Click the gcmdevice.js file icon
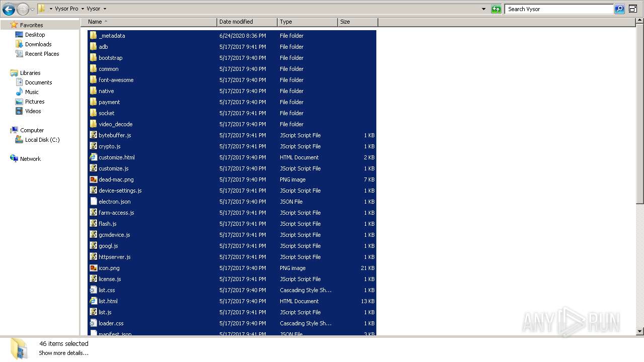Screen dimensions: 644x362 [93, 235]
